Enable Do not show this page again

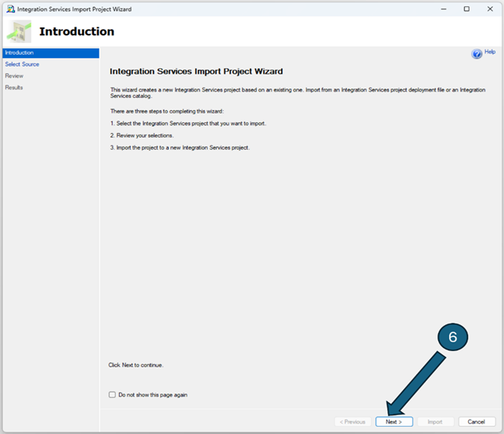[x=112, y=394]
